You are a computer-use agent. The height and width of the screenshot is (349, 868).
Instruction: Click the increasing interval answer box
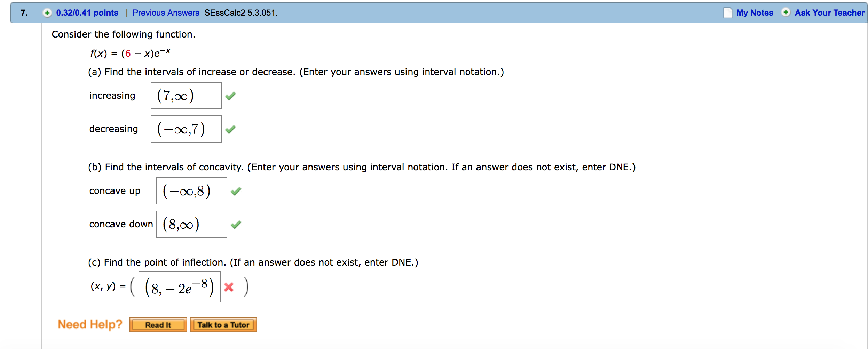(x=186, y=96)
